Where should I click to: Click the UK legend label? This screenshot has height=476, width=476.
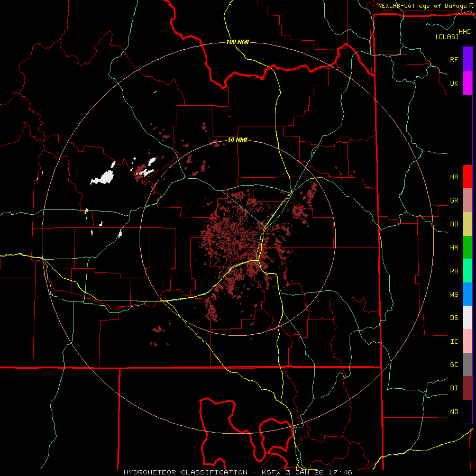[x=454, y=83]
